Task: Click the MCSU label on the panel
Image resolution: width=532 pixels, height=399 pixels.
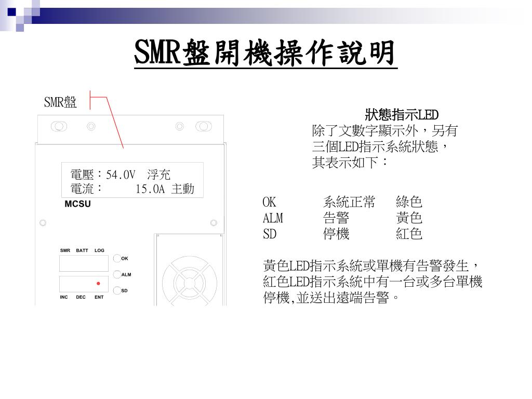Action: coord(78,204)
